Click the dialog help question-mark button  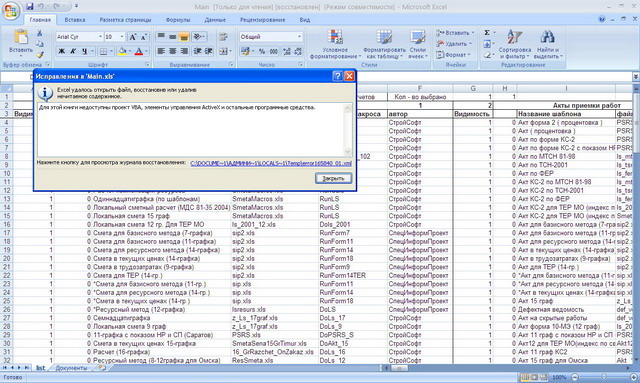click(x=337, y=76)
